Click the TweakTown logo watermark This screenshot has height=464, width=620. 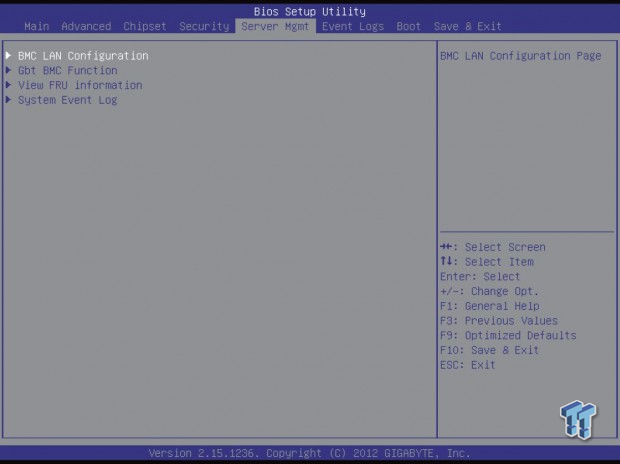tap(578, 419)
